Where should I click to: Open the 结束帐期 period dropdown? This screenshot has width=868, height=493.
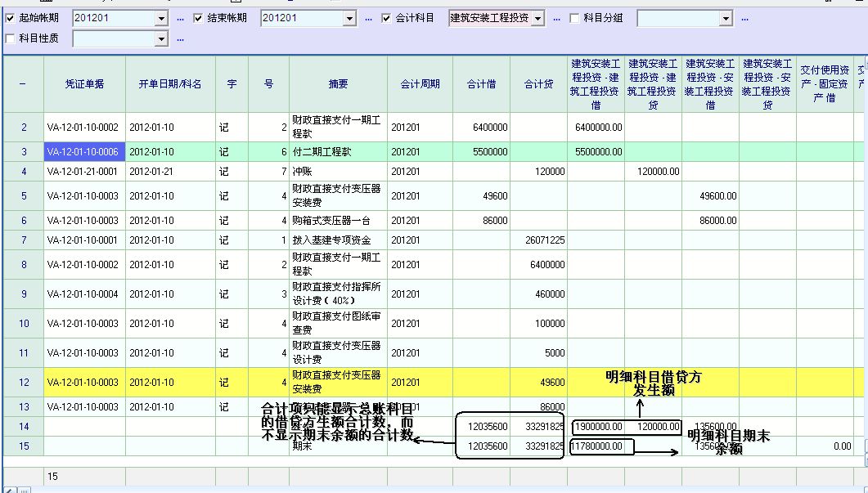(x=349, y=18)
